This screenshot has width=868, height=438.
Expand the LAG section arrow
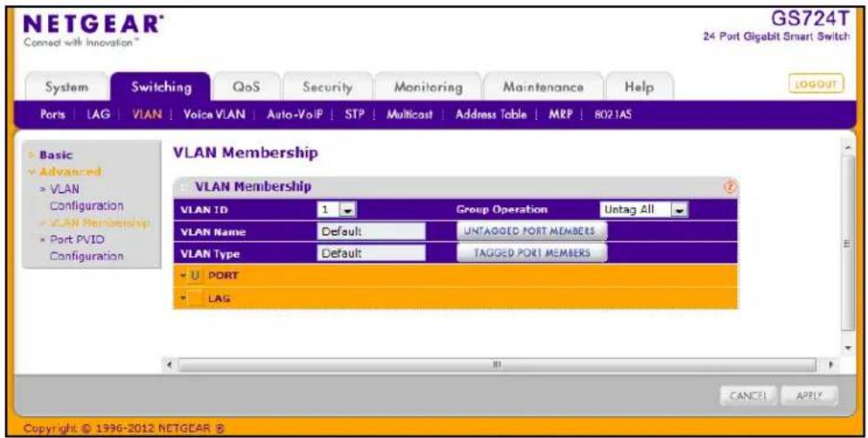[x=183, y=298]
